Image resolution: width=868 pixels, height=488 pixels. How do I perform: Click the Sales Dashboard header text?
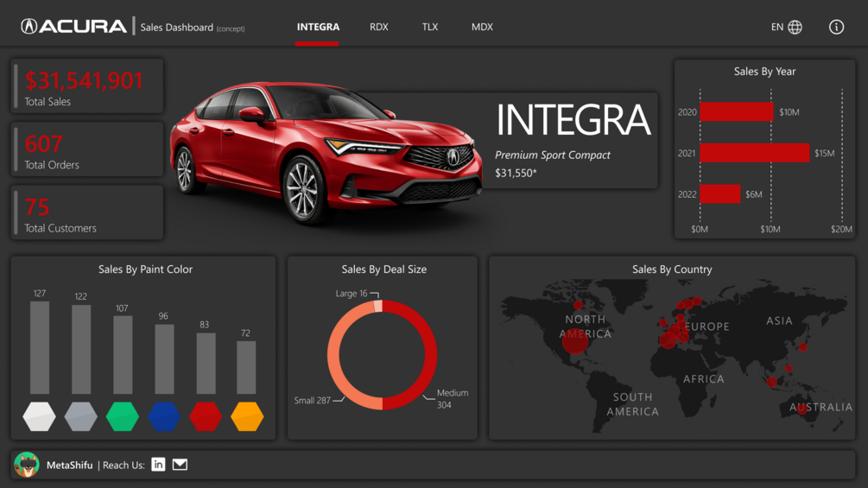click(x=176, y=27)
